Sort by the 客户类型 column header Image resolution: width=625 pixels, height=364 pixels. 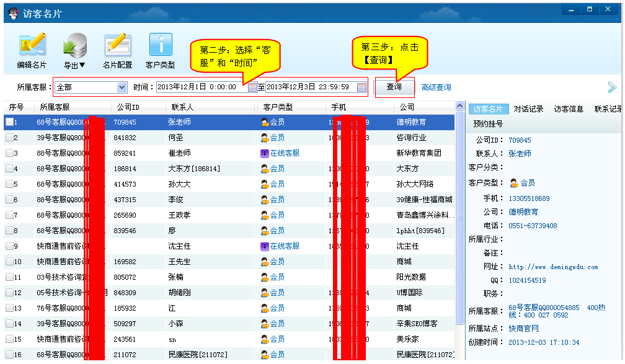278,107
